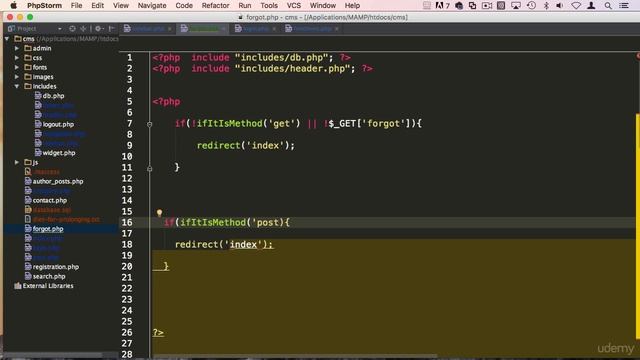
Task: Open widget.php in the project tree
Action: tap(59, 153)
